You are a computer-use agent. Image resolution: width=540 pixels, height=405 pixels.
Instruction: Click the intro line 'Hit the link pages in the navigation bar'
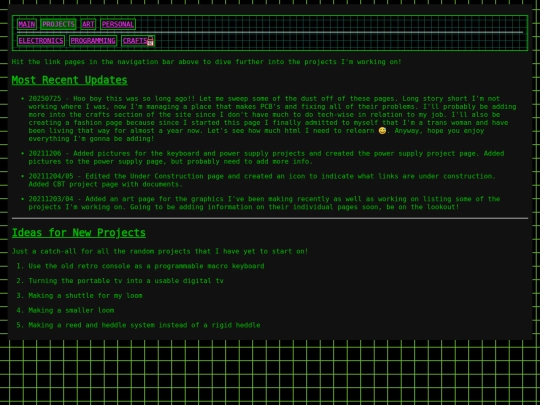click(206, 62)
